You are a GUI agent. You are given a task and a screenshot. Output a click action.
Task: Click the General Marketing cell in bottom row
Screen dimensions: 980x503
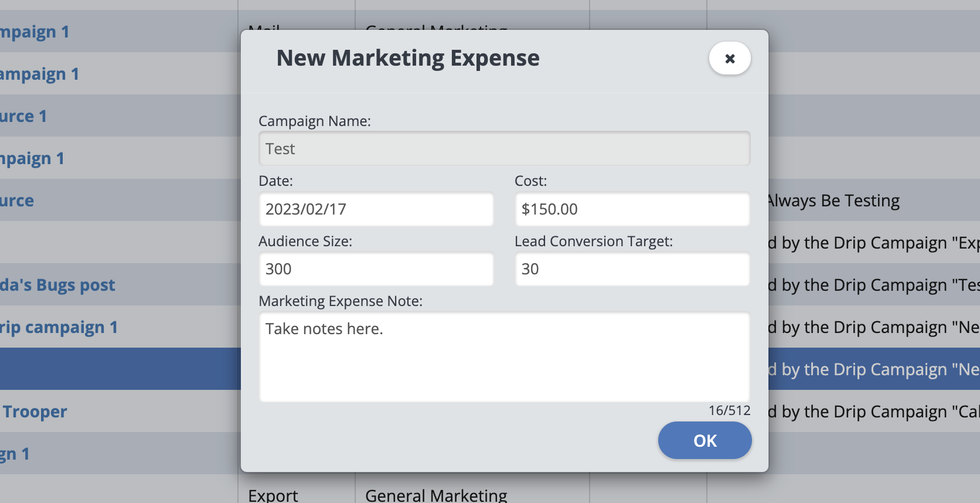tap(436, 495)
